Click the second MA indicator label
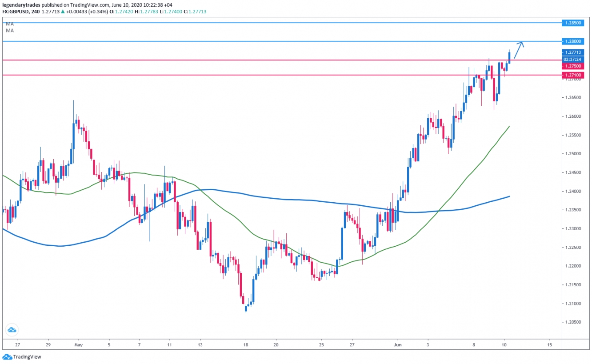Viewport: 592px width, 364px height. (x=10, y=31)
